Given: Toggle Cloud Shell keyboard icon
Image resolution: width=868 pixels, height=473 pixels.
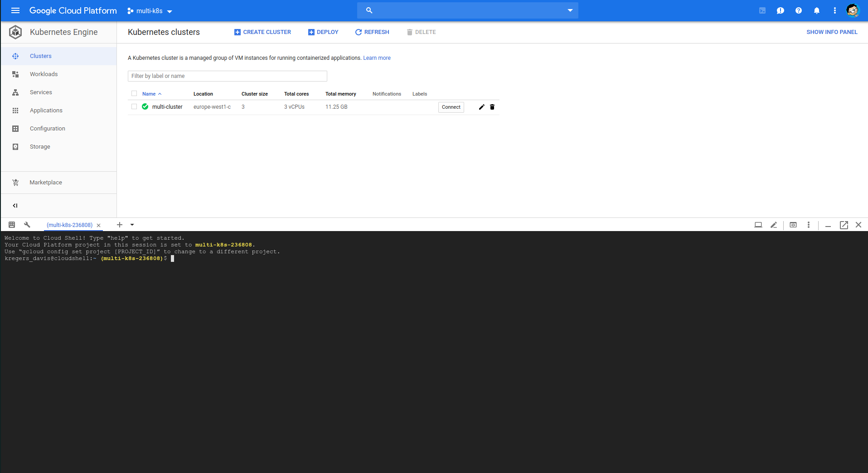Looking at the screenshot, I should tap(12, 225).
